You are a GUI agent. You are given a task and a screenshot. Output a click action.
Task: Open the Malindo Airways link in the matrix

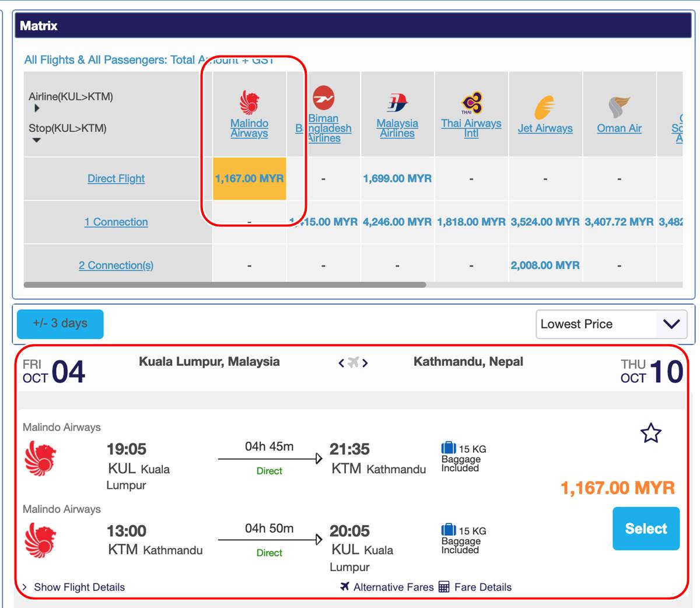click(x=249, y=128)
